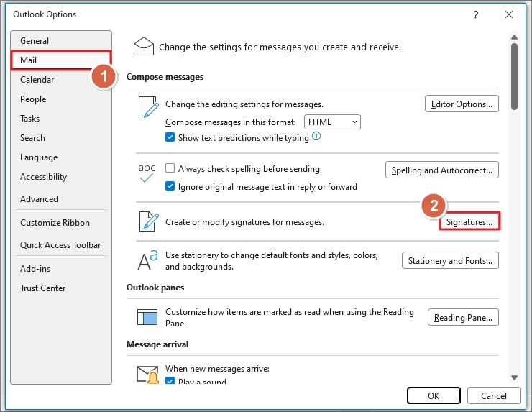Click the editing settings pencil-page icon
532x412 pixels.
click(149, 107)
